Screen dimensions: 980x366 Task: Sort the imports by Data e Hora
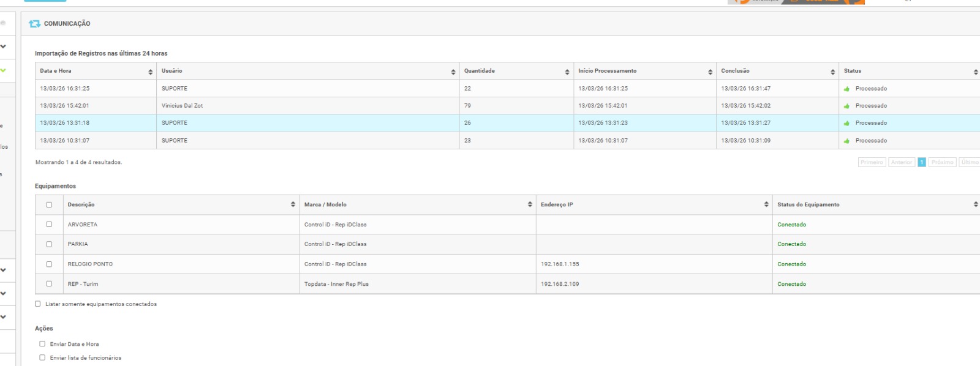click(x=150, y=72)
